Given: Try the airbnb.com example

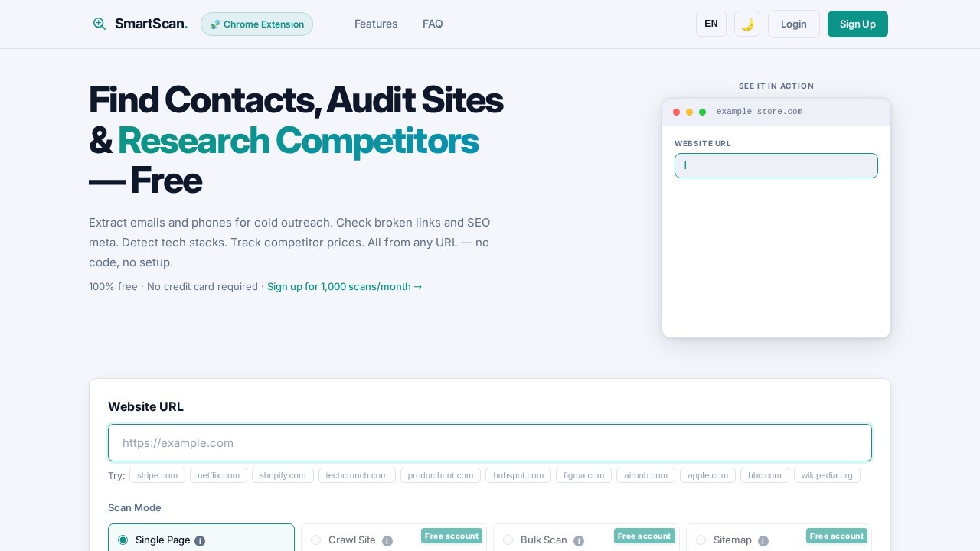Looking at the screenshot, I should point(645,475).
